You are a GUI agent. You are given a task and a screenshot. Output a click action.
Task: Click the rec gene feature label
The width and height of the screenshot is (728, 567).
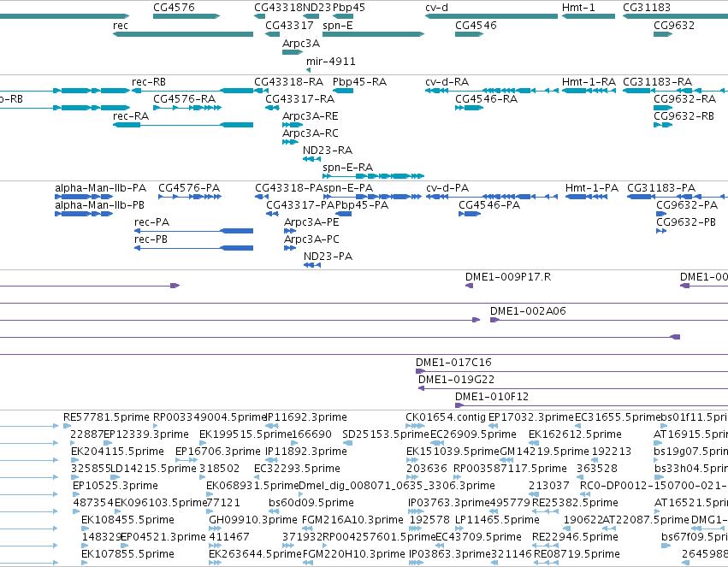(121, 26)
